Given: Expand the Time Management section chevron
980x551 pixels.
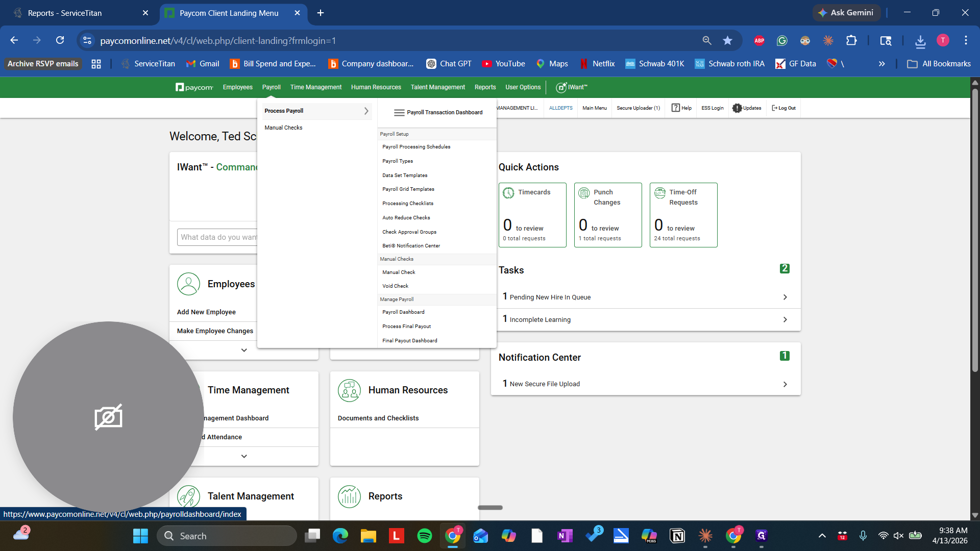Looking at the screenshot, I should pos(243,456).
